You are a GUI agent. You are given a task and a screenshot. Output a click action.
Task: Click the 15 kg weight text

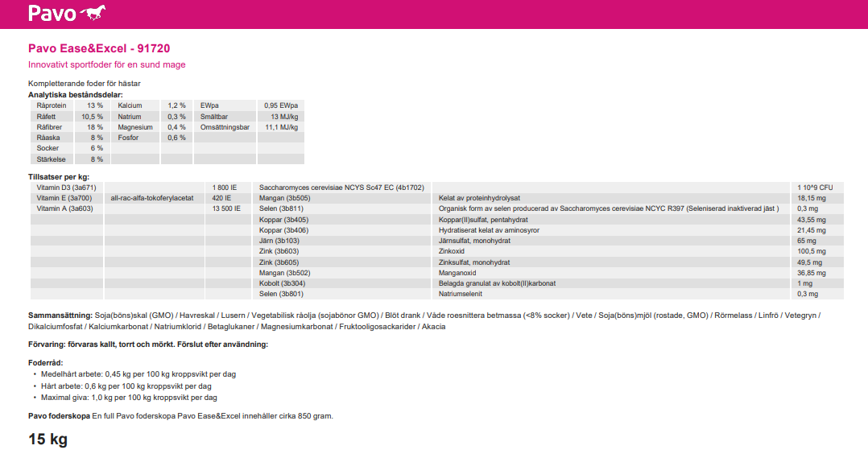[x=48, y=439]
